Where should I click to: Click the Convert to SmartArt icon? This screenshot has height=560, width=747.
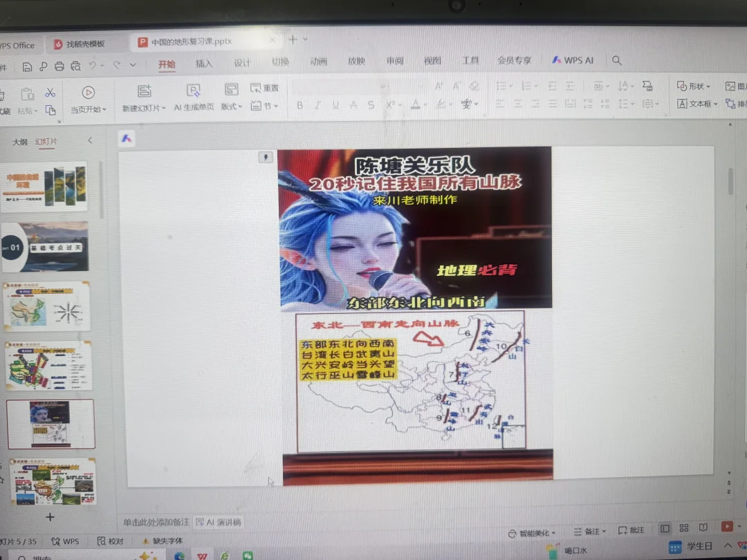coord(647,86)
